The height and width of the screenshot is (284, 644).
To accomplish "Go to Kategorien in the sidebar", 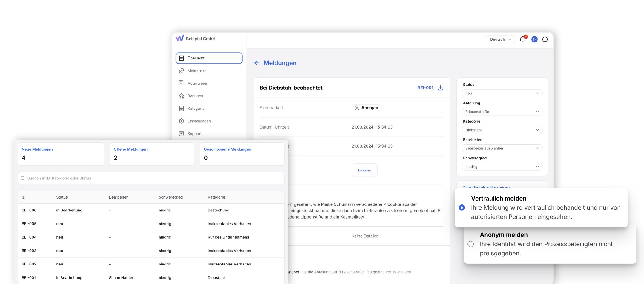I will 197,109.
